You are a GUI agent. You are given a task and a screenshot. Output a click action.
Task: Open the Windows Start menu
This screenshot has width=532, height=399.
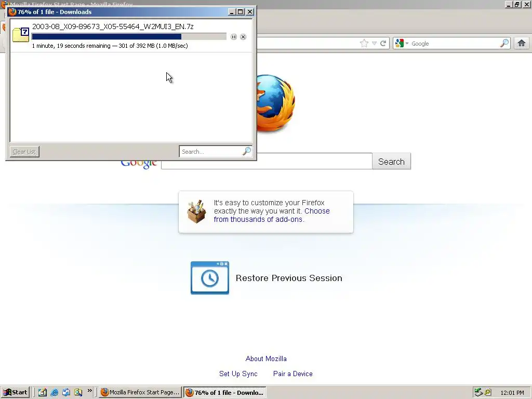15,393
